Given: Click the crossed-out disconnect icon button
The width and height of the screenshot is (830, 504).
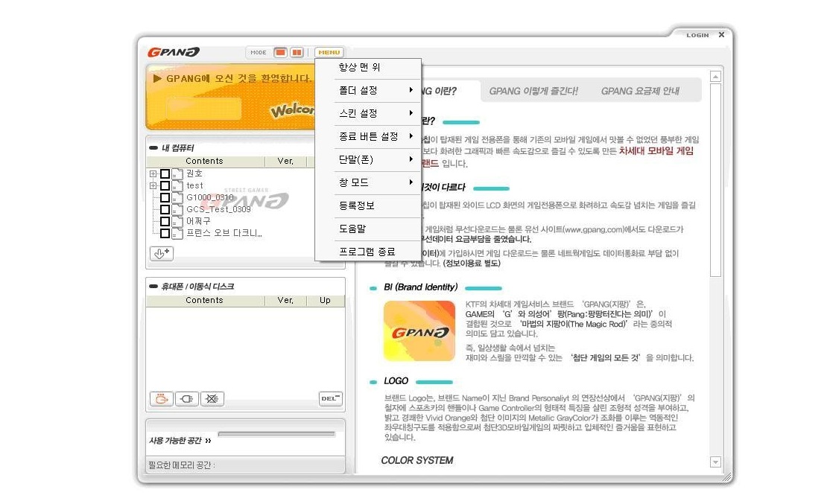Looking at the screenshot, I should pyautogui.click(x=212, y=398).
